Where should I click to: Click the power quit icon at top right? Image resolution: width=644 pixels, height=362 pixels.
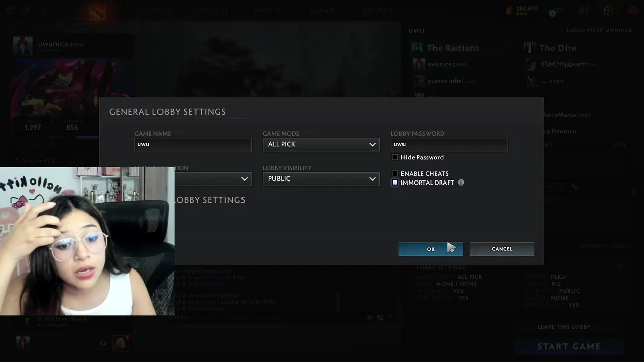(633, 10)
